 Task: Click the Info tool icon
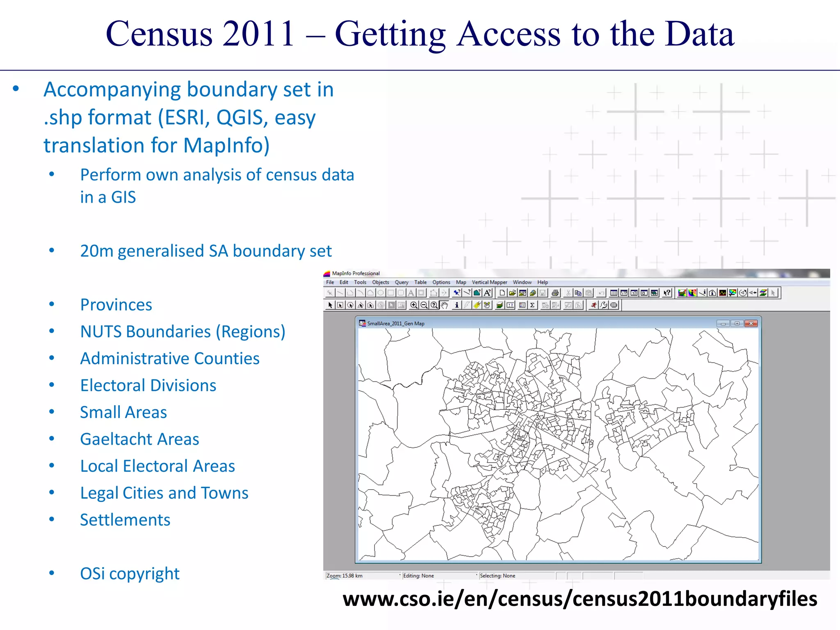[457, 305]
